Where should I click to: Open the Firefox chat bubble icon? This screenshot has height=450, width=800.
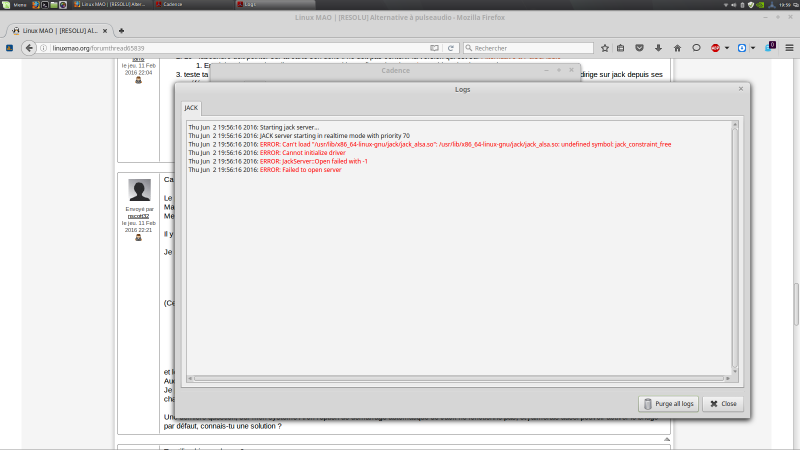(x=696, y=48)
